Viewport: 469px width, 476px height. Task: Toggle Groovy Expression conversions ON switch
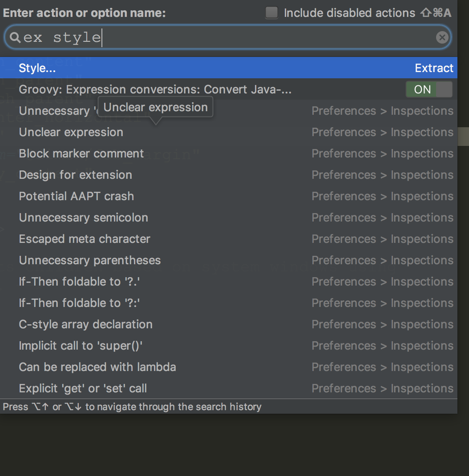(x=429, y=89)
